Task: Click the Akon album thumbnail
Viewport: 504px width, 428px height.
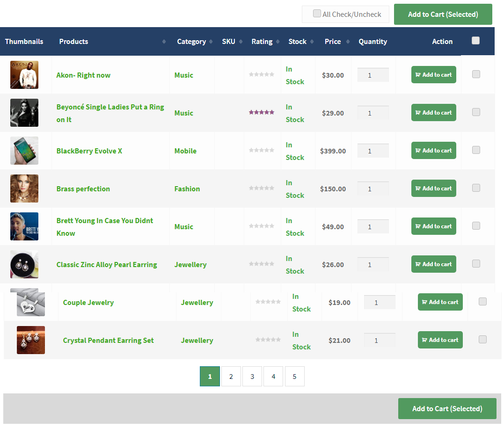Action: point(24,75)
